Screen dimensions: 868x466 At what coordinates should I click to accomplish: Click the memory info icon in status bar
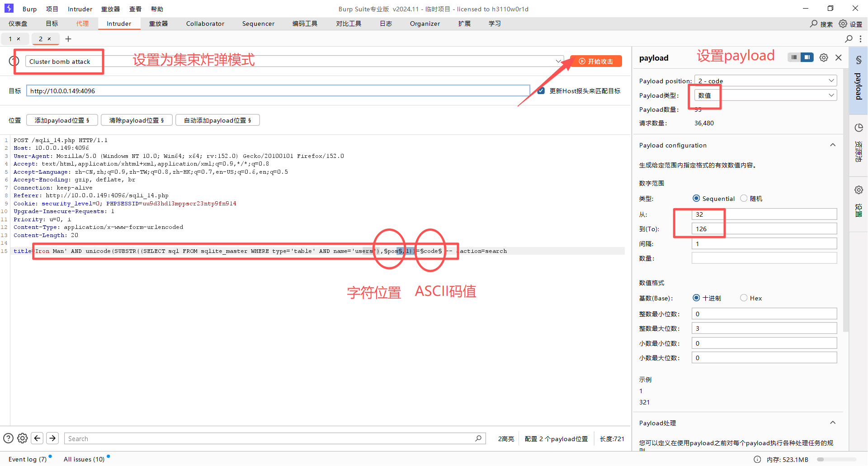(757, 459)
